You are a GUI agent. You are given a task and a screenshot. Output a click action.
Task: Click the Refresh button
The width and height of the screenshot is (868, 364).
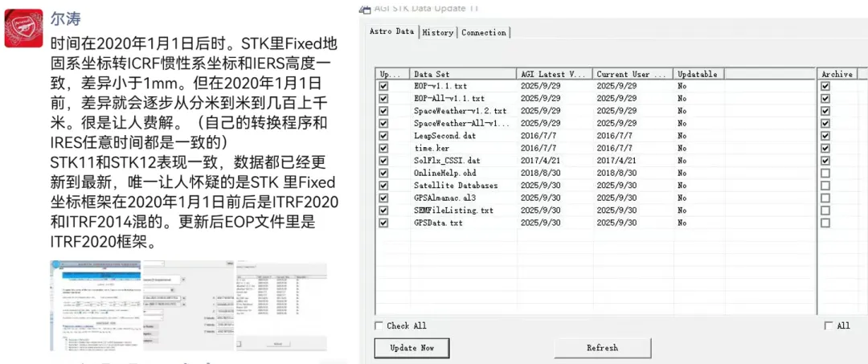point(602,348)
